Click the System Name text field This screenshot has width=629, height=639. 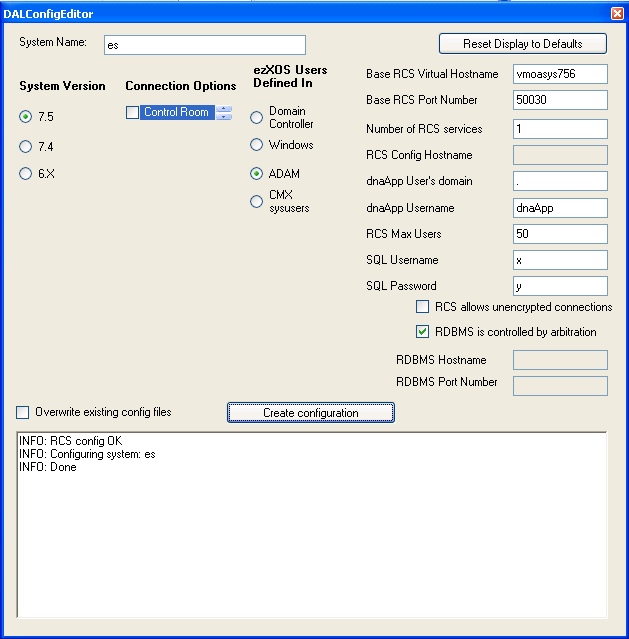pyautogui.click(x=203, y=45)
